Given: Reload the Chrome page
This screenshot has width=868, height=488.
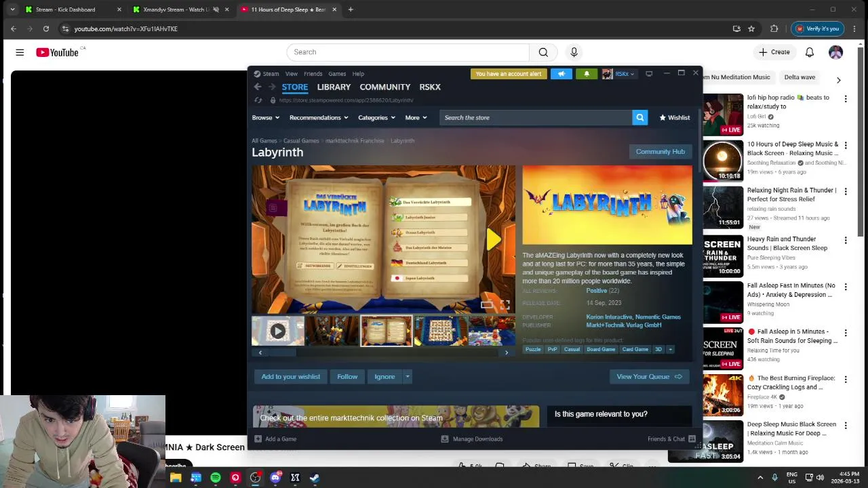Looking at the screenshot, I should pyautogui.click(x=46, y=28).
